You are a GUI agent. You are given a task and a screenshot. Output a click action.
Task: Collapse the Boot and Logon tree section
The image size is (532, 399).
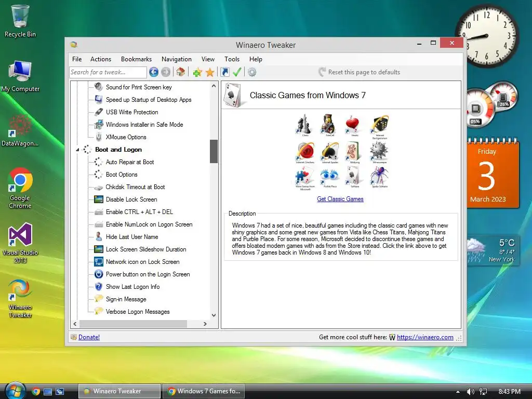[77, 150]
